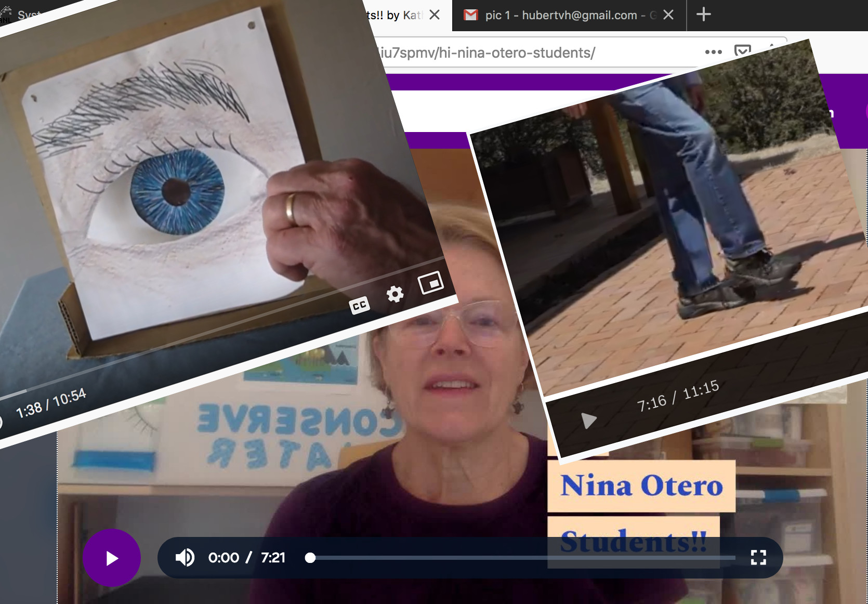
Task: Play the brick walkway video
Action: tap(588, 420)
